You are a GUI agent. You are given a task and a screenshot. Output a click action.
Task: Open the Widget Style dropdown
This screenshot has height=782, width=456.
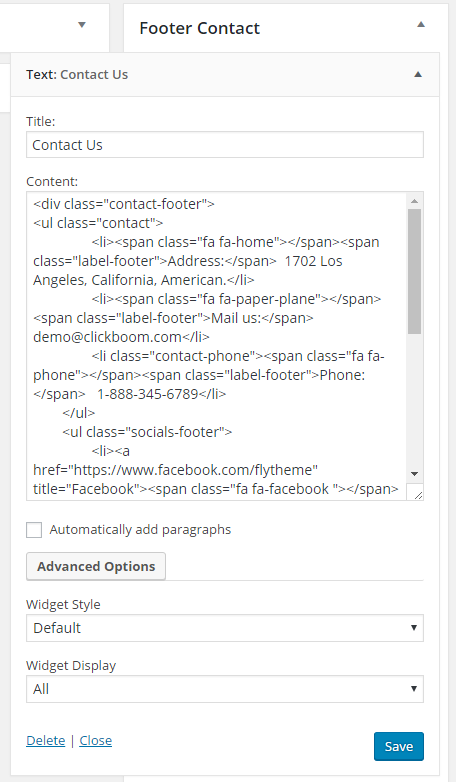[x=225, y=628]
